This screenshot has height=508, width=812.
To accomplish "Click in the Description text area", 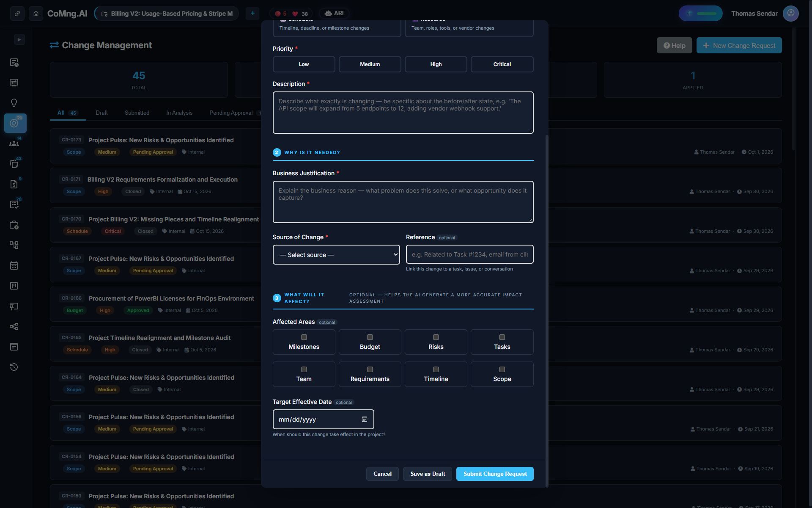I will [403, 113].
